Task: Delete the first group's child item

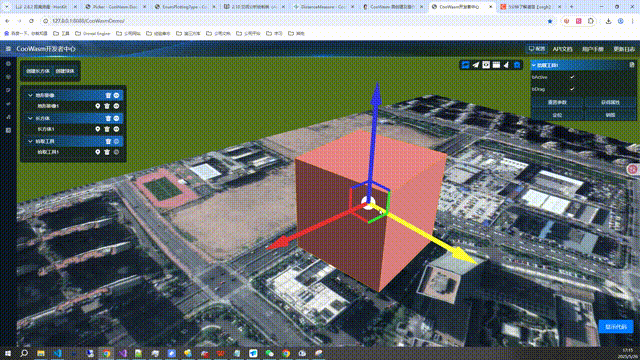Action: pos(107,106)
